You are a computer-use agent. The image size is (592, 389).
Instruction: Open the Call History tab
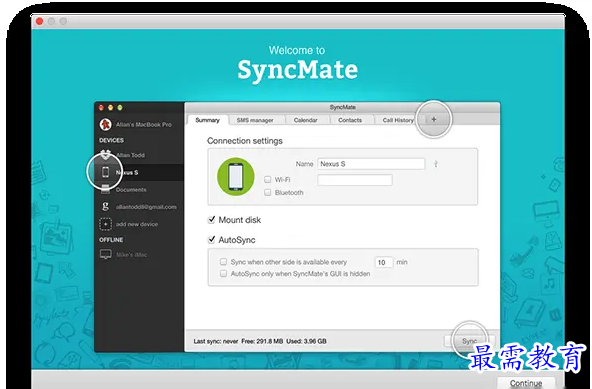tap(398, 120)
